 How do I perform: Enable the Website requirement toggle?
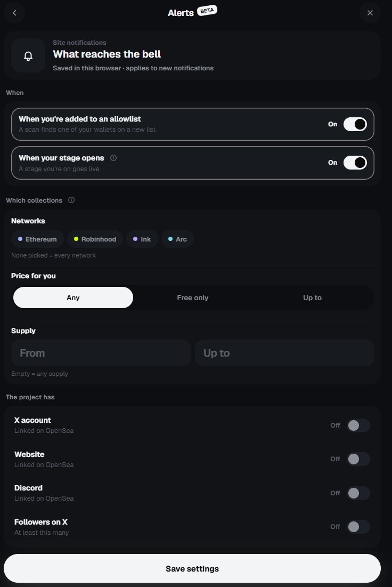pyautogui.click(x=358, y=459)
